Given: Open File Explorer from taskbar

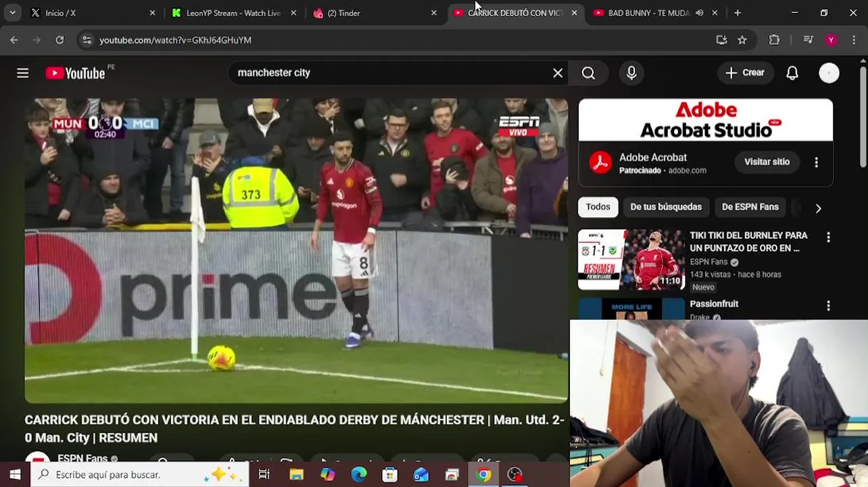Looking at the screenshot, I should click(296, 475).
